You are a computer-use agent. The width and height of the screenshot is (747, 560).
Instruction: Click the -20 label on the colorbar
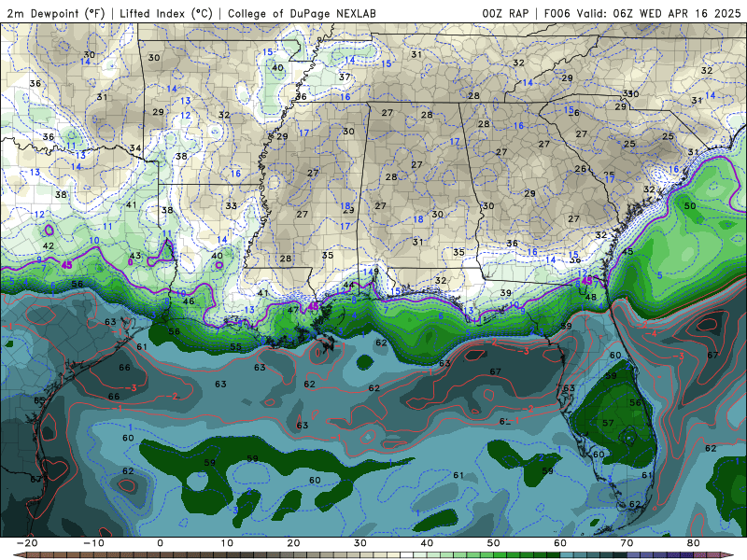pyautogui.click(x=27, y=543)
